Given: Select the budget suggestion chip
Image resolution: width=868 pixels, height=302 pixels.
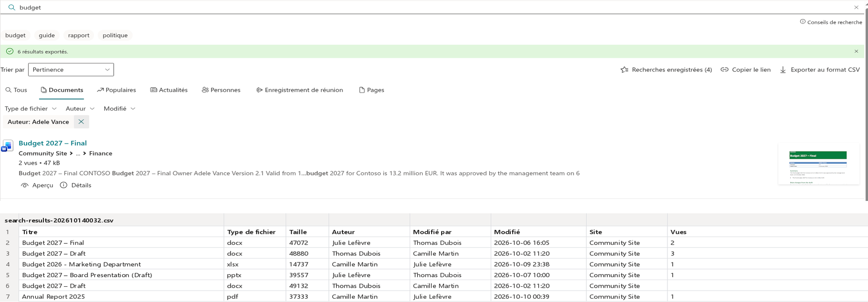Looking at the screenshot, I should pos(15,35).
